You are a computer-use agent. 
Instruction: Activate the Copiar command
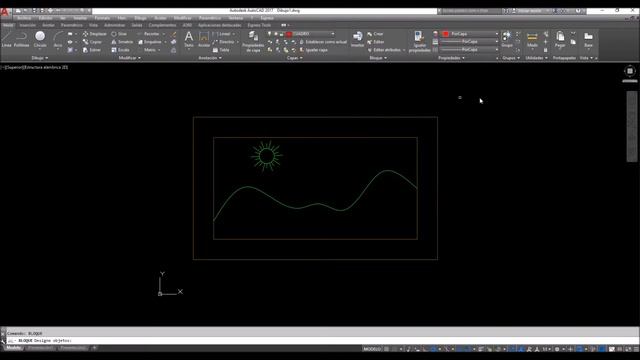coord(92,42)
